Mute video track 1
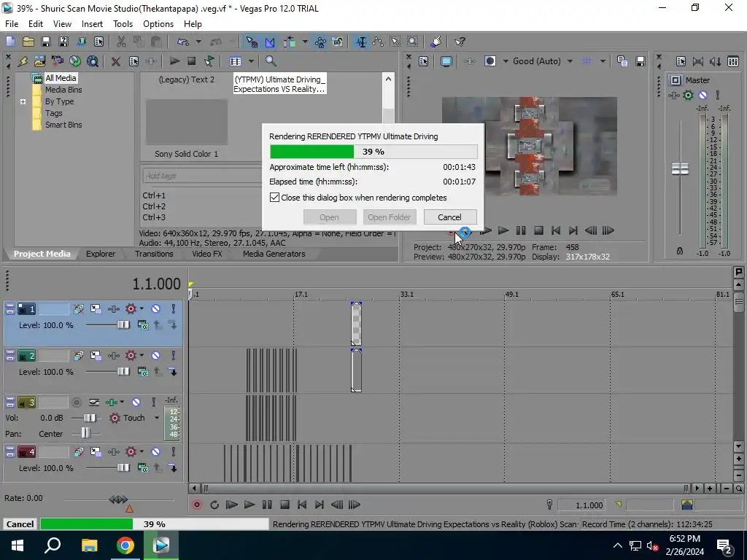The width and height of the screenshot is (747, 560). click(156, 309)
